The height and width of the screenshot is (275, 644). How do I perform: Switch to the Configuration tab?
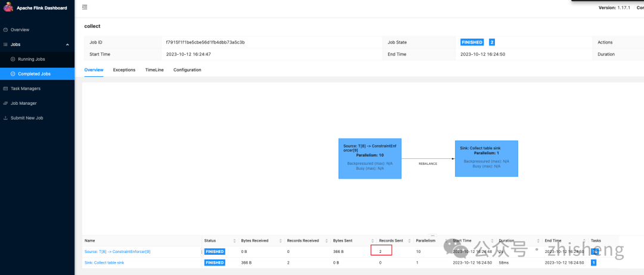tap(187, 70)
